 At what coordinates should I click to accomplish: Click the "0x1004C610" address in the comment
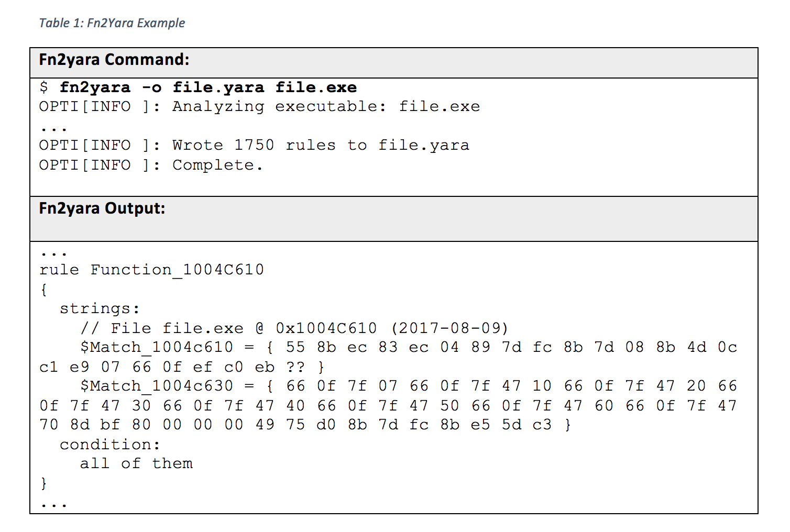click(x=326, y=328)
